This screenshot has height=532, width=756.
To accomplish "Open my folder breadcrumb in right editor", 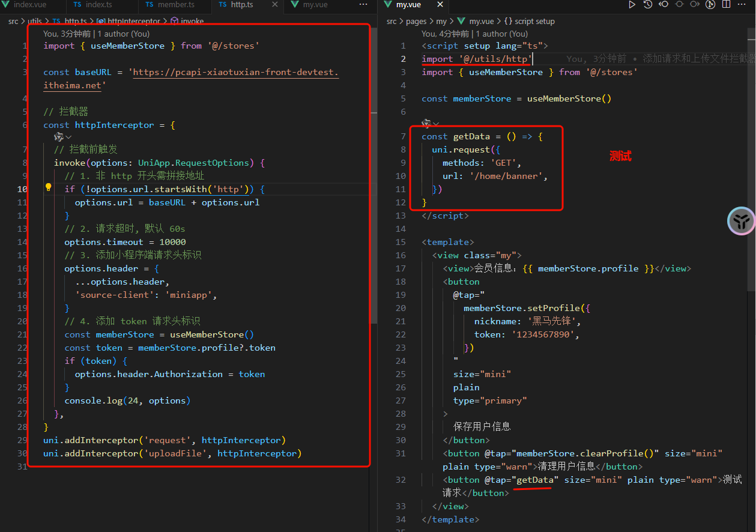I will click(x=441, y=21).
